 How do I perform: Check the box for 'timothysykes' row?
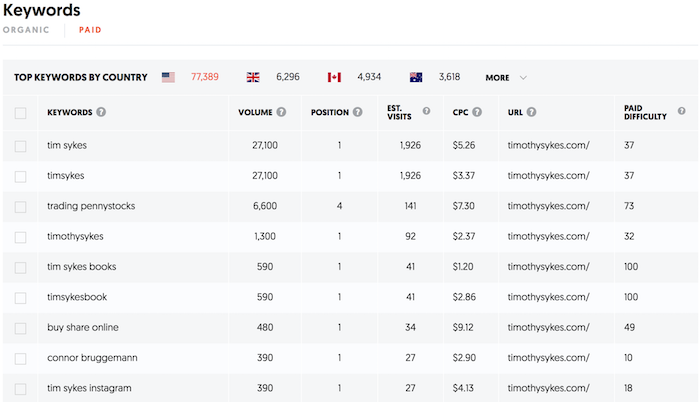coord(21,237)
